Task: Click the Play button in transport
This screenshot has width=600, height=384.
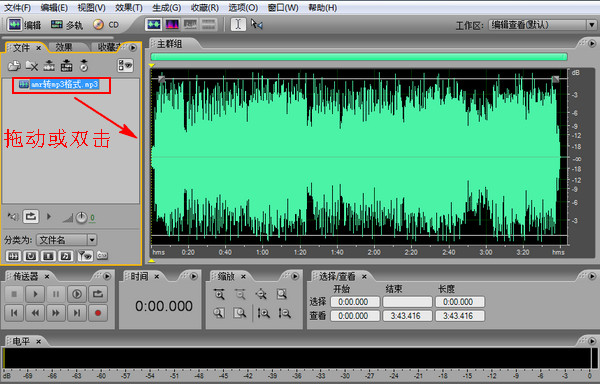Action: [35, 294]
